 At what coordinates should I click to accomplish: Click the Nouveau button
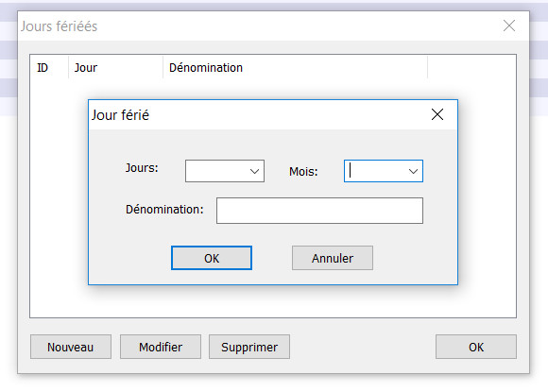71,347
